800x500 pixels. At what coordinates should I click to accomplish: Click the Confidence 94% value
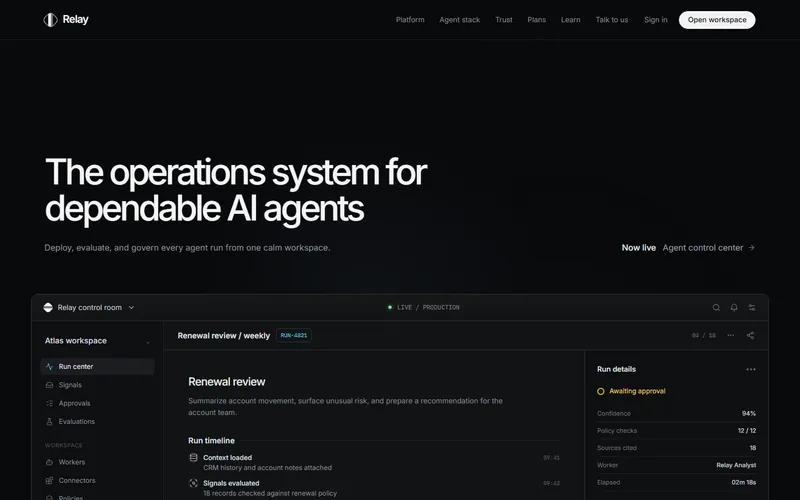(x=748, y=414)
